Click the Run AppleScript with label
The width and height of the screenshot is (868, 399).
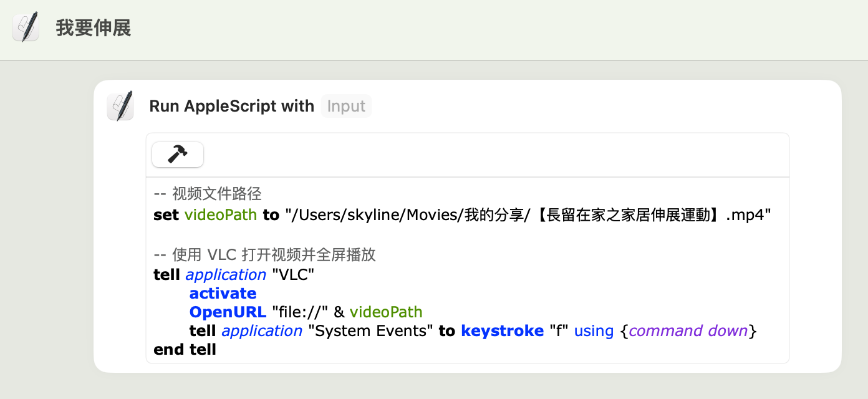pyautogui.click(x=232, y=106)
